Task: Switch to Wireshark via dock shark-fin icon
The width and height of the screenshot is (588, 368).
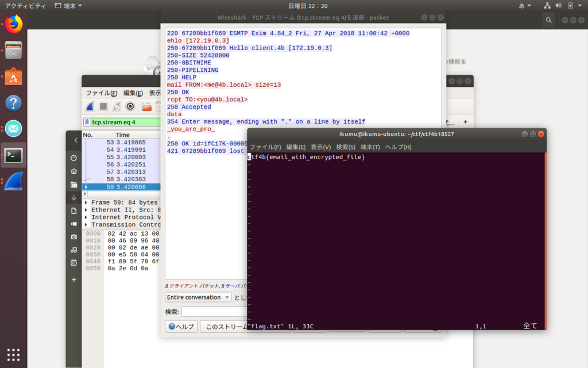Action: (14, 181)
